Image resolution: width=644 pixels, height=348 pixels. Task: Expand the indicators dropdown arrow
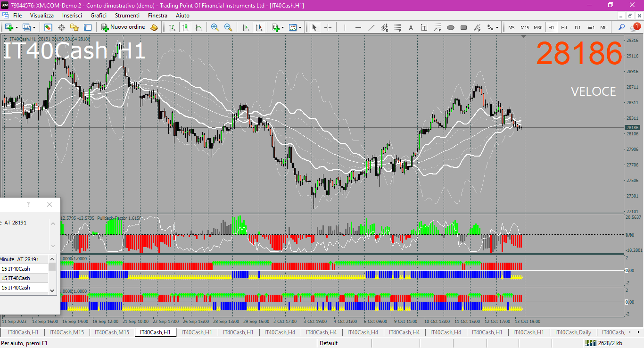click(283, 27)
